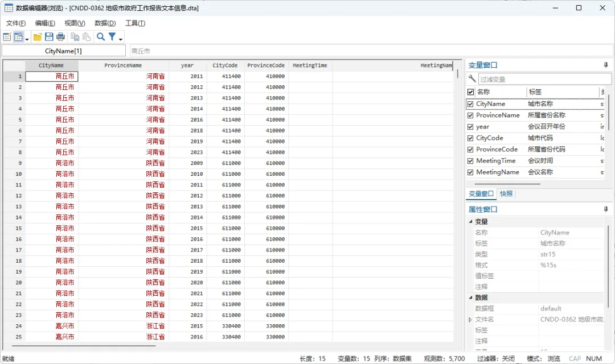
Task: Select the MeetingTime column header
Action: [310, 65]
